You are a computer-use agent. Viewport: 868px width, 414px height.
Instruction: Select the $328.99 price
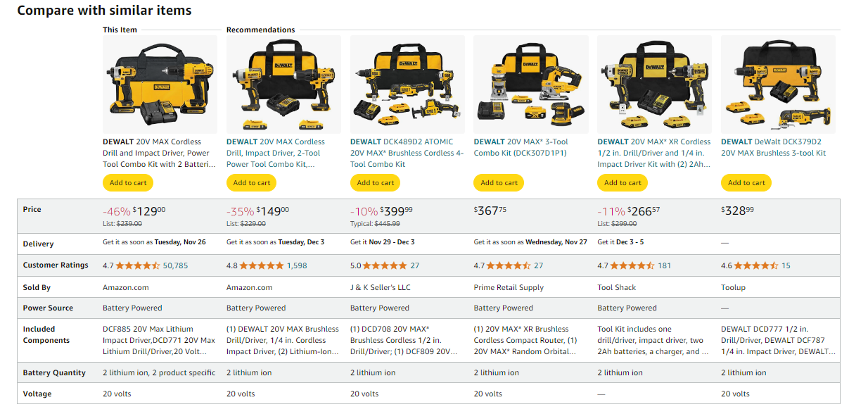pyautogui.click(x=738, y=211)
